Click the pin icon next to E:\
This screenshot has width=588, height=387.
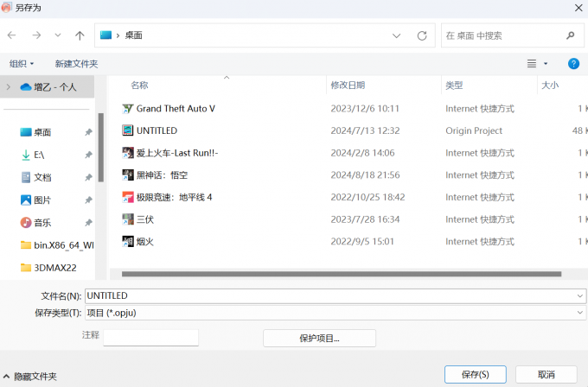pyautogui.click(x=88, y=155)
